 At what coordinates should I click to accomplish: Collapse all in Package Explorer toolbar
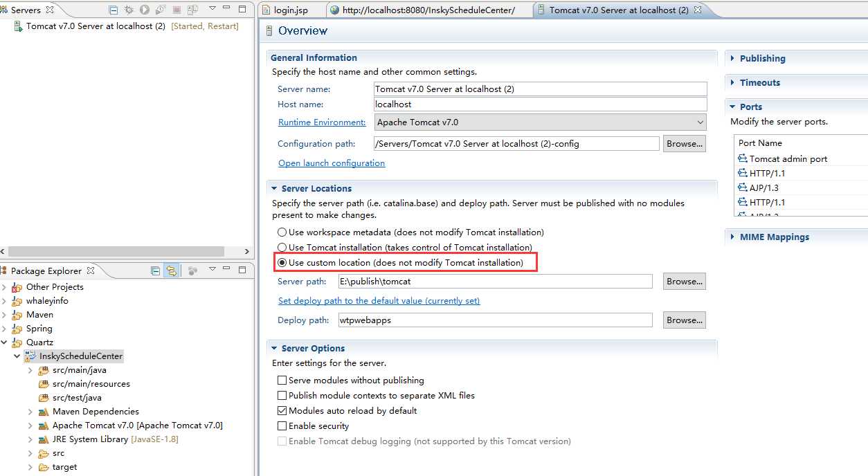click(x=155, y=271)
